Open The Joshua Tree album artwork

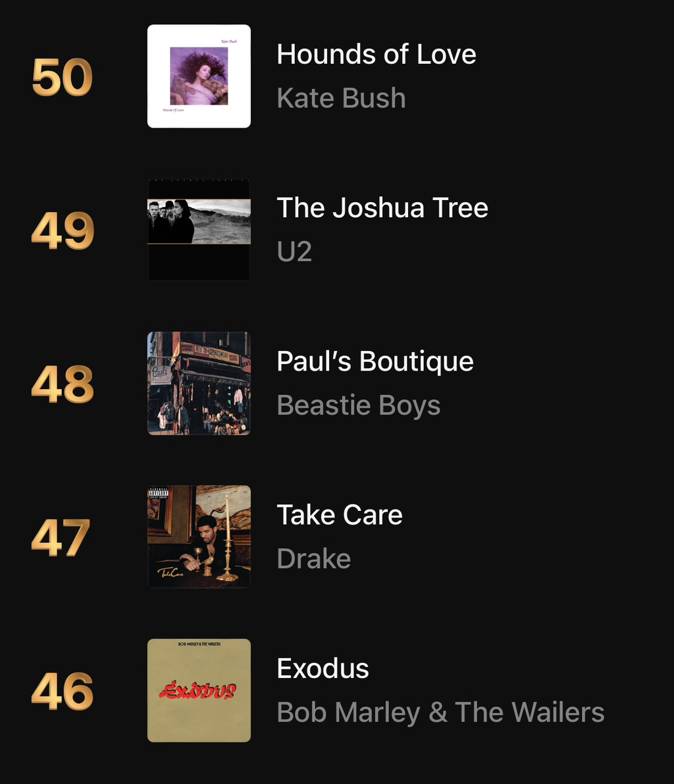(x=199, y=230)
